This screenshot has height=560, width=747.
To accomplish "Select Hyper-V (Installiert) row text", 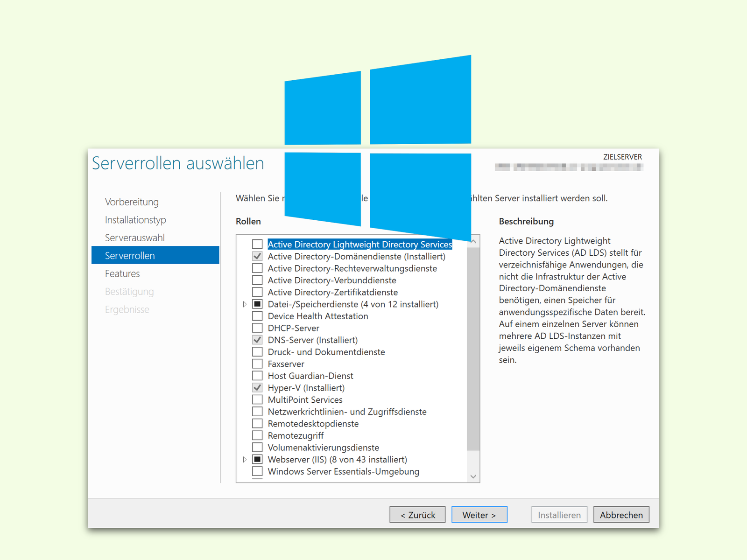I will point(306,388).
